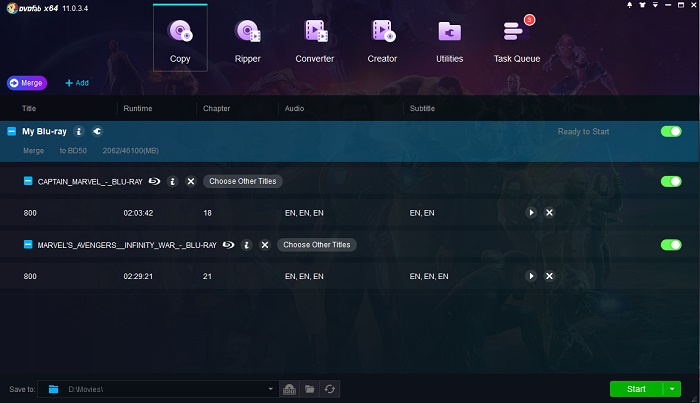Open the Start button dropdown arrow

672,389
